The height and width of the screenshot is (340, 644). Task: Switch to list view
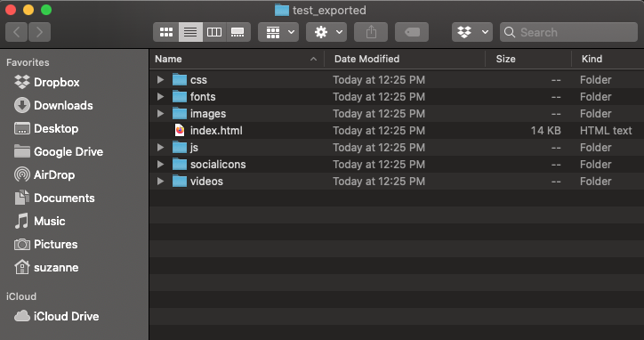coord(190,32)
